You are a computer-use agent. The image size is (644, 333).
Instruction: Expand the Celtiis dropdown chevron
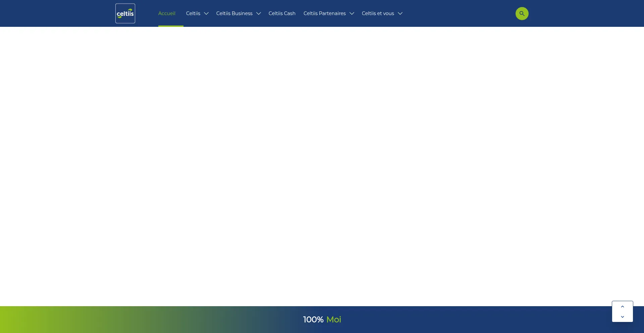tap(206, 13)
